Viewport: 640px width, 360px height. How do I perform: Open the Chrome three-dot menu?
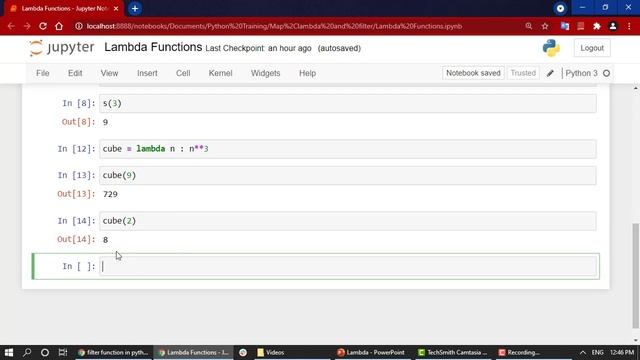[629, 26]
